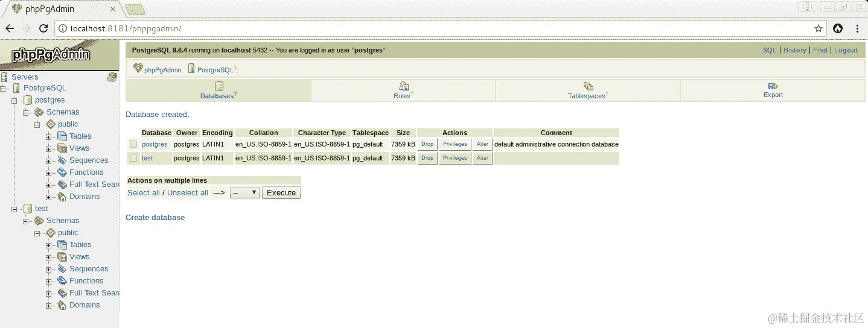The height and width of the screenshot is (328, 868).
Task: Collapse Schemas node under postgres
Action: coord(26,112)
